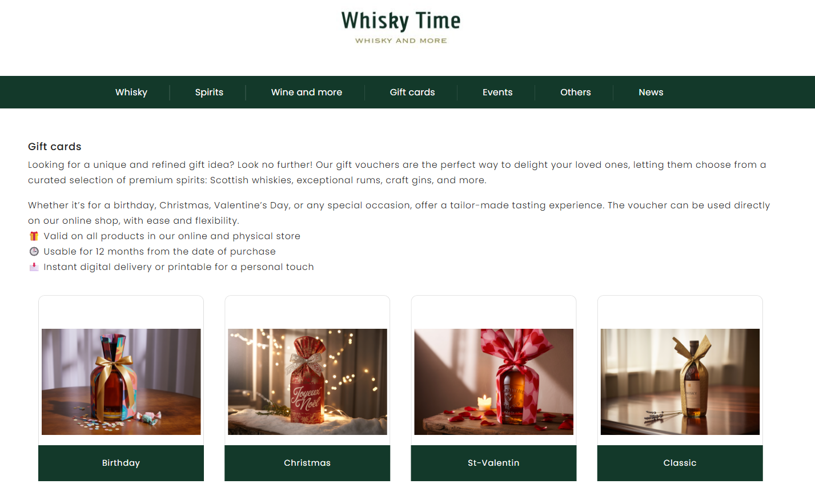Click the Birthday gift card button
This screenshot has height=504, width=815.
[x=121, y=463]
